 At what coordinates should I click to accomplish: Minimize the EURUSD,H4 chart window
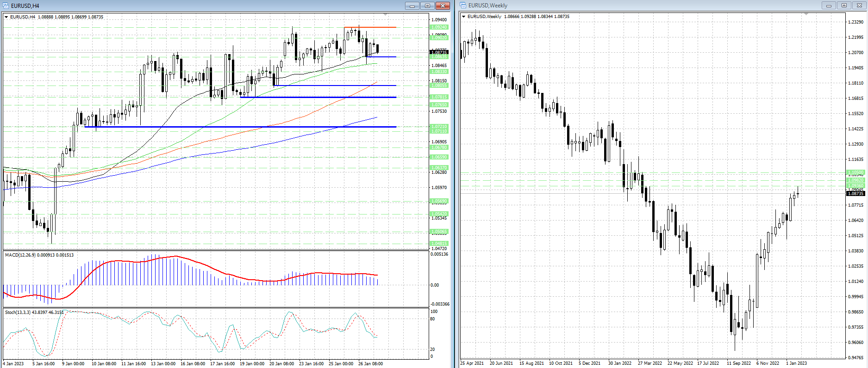point(412,6)
